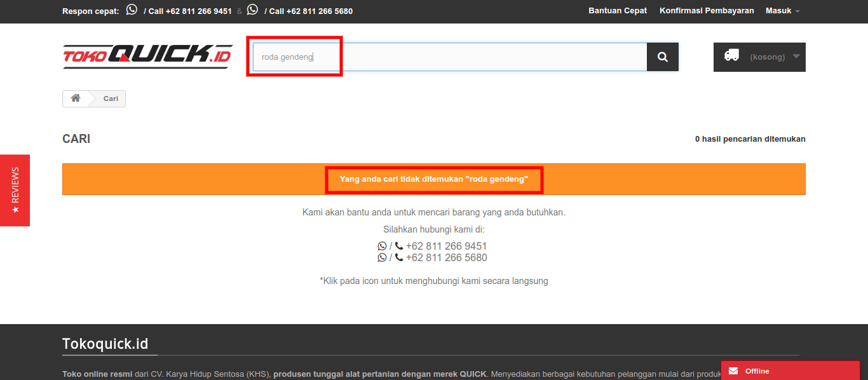Click the magnifier search button

[x=663, y=57]
